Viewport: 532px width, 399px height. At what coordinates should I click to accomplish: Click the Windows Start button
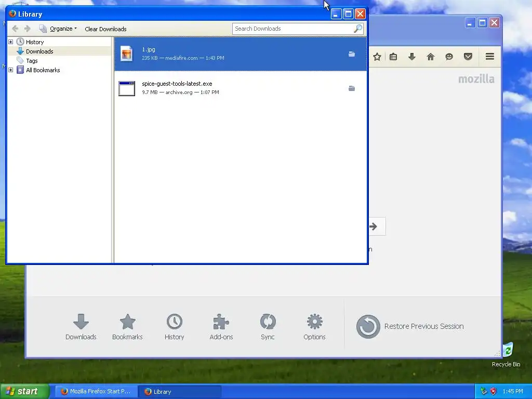tap(24, 391)
